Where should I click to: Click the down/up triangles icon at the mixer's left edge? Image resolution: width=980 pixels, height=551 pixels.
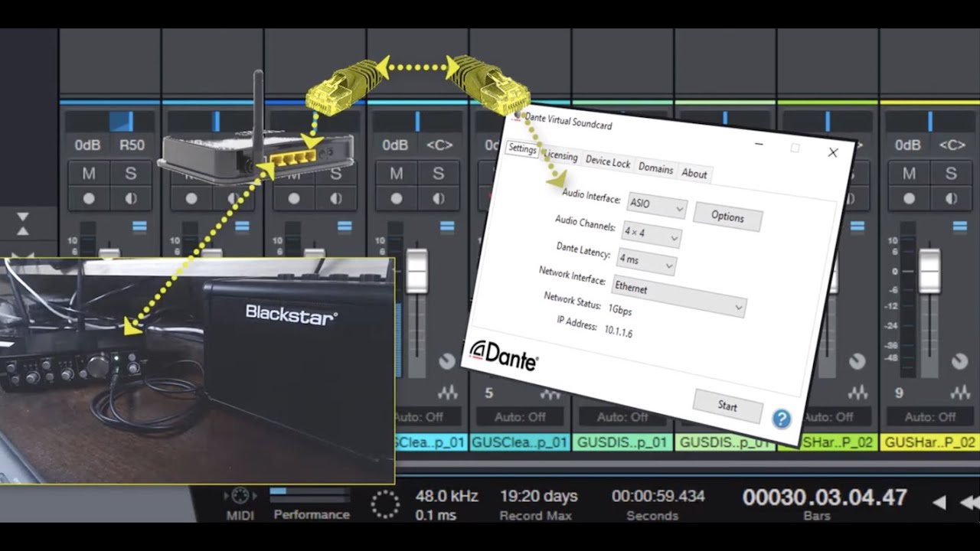pyautogui.click(x=23, y=224)
